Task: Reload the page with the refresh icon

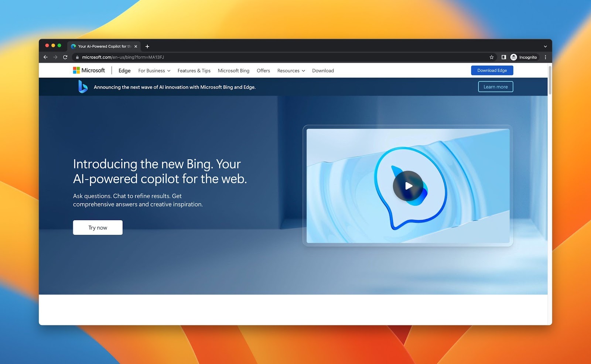Action: click(65, 57)
